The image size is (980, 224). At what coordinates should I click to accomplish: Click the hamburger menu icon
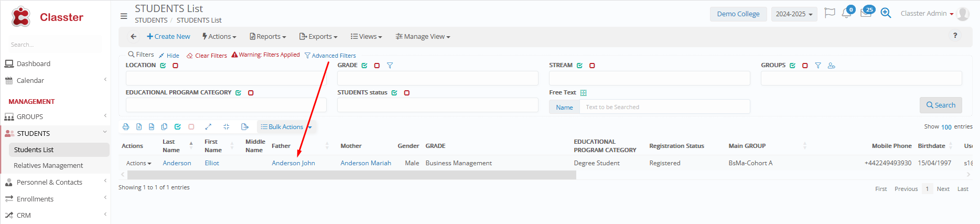tap(124, 16)
